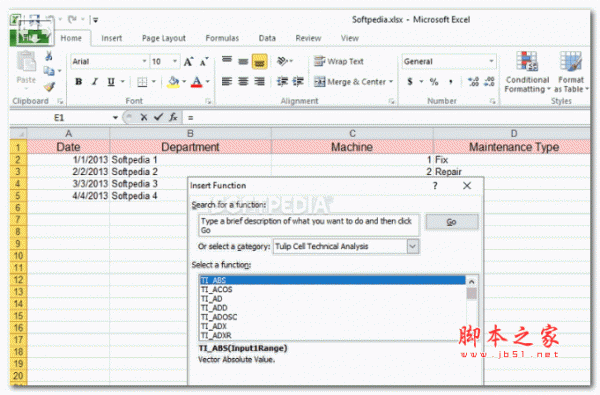Click the Paste icon in Clipboard group
The height and width of the screenshot is (395, 600).
click(26, 62)
